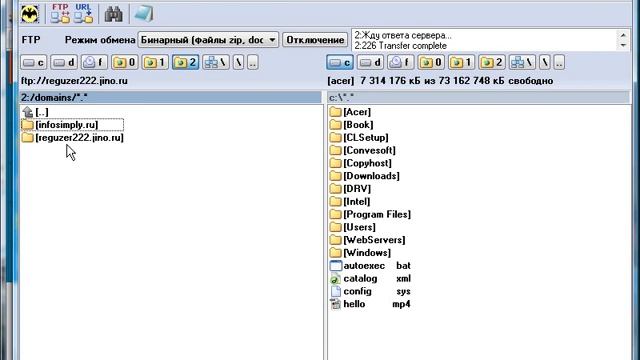640x360 pixels.
Task: Select the [Program Files] folder
Action: point(371,214)
